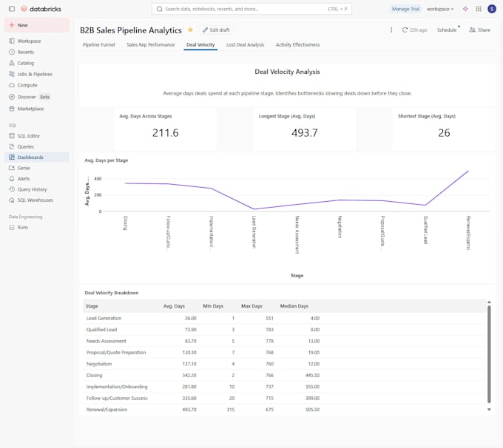Open the user profile avatar
The width and height of the screenshot is (503, 448).
(492, 9)
